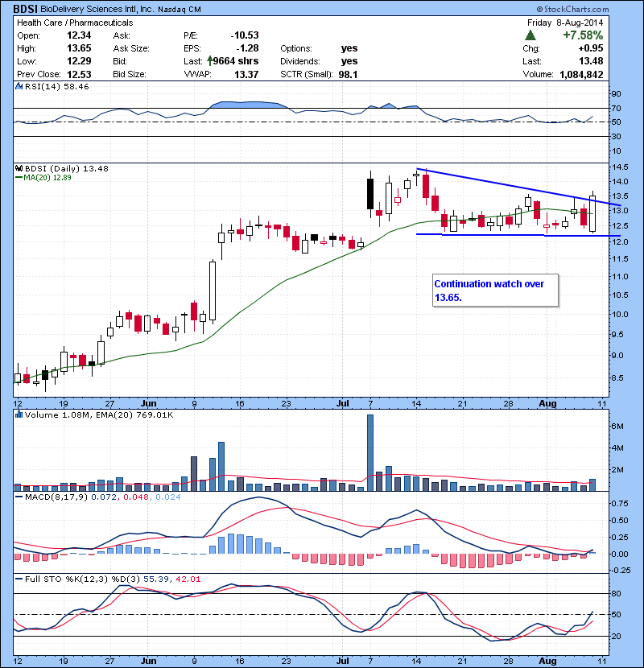Click the candlestick icon beside BDSI (Daily)
Viewport: 644px width, 668px height.
19,169
